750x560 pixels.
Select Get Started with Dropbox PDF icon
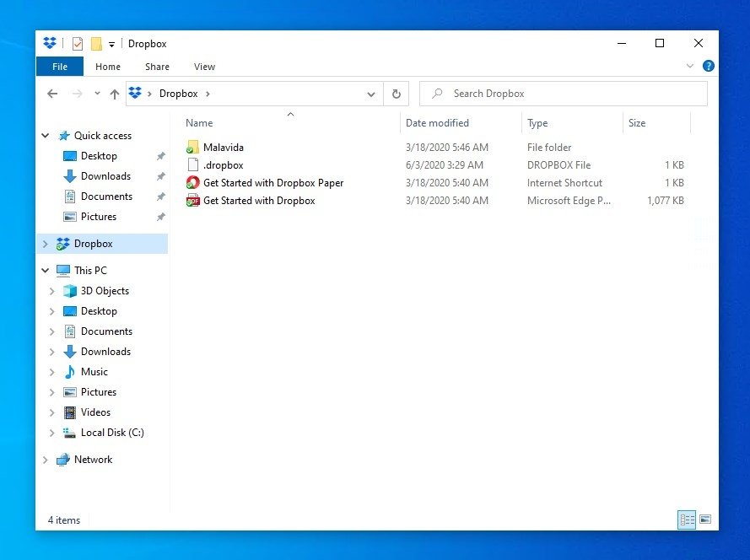(192, 201)
